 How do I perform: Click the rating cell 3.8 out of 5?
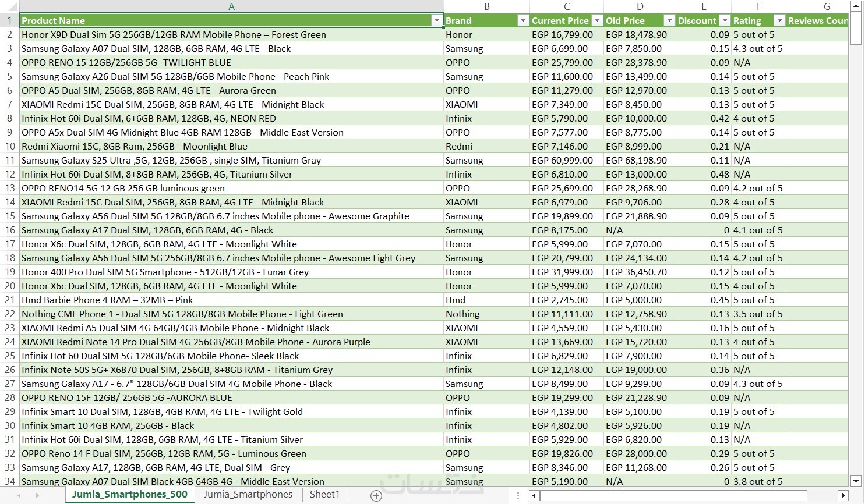759,481
